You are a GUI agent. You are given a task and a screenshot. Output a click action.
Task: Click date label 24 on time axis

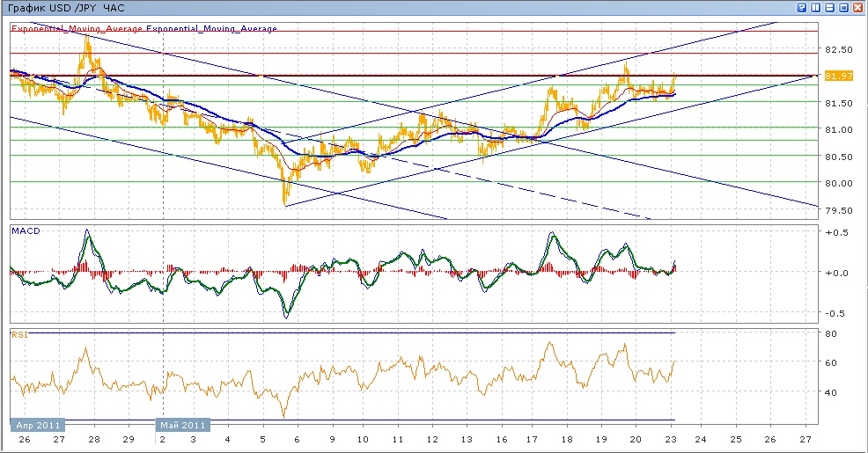(x=701, y=439)
